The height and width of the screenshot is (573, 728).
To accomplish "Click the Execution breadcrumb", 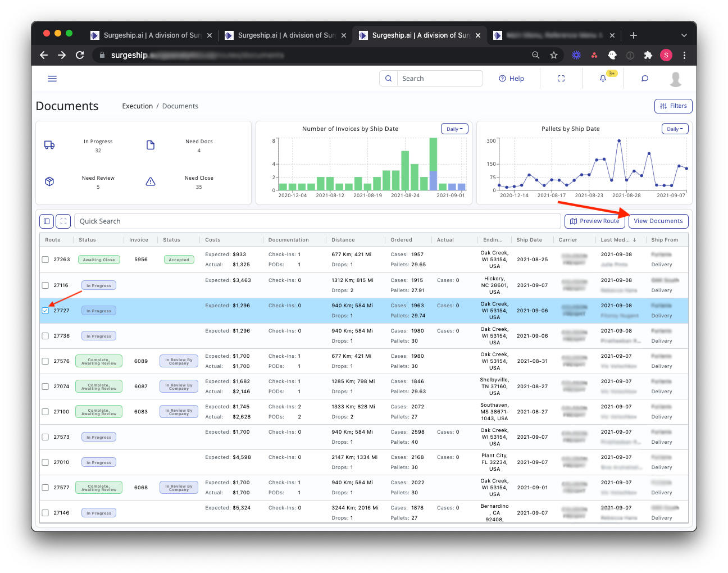I will click(x=138, y=106).
